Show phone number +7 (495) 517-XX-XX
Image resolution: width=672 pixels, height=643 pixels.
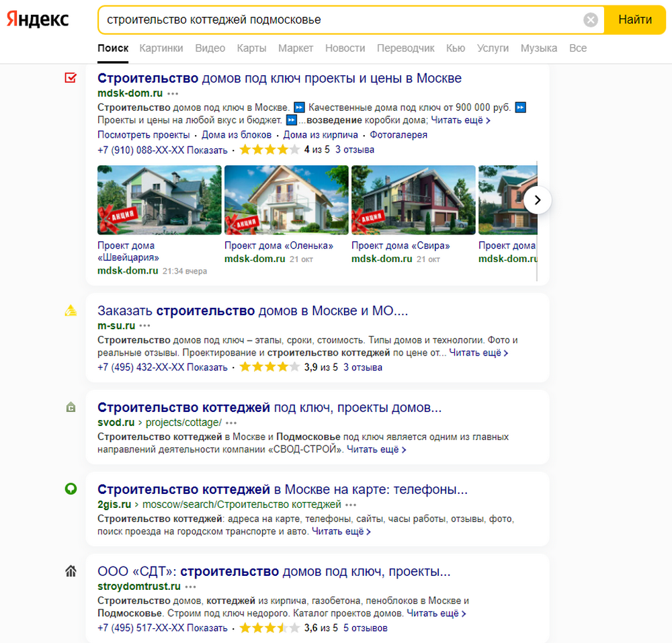pyautogui.click(x=163, y=628)
